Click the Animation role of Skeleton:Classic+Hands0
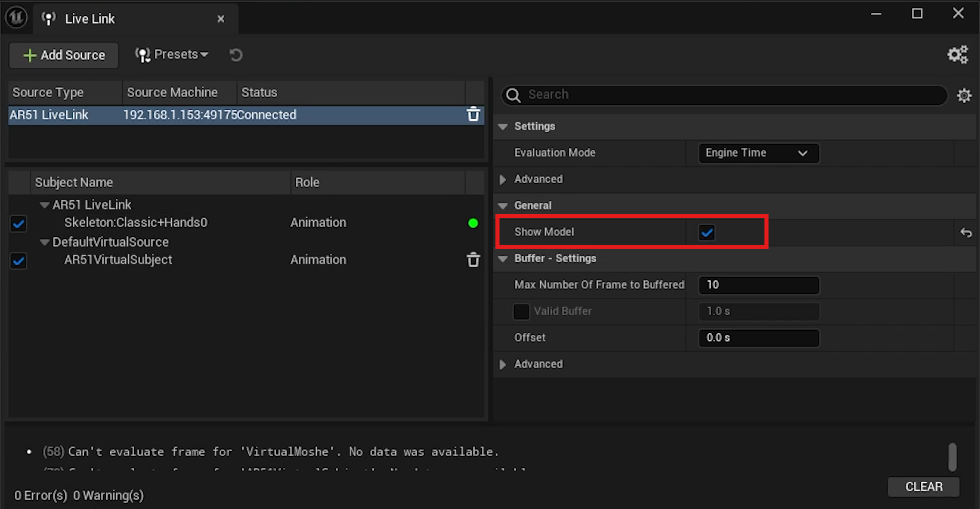The width and height of the screenshot is (980, 509). tap(318, 223)
